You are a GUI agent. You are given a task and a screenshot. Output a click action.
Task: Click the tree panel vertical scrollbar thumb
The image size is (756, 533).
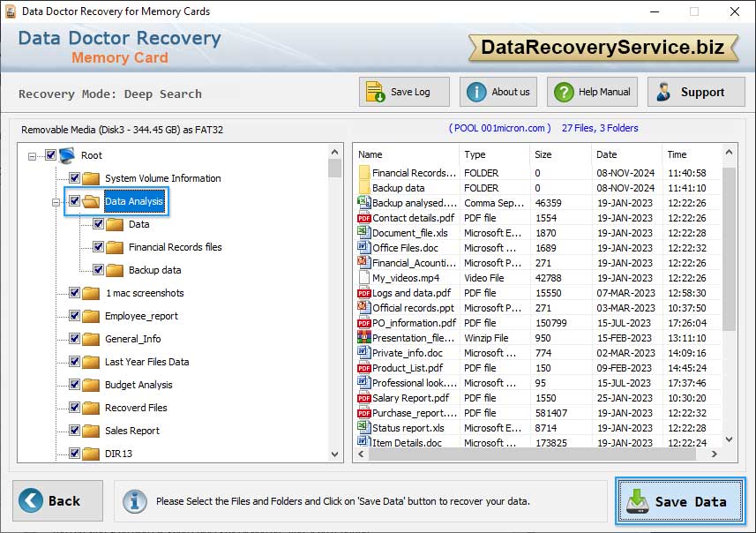[335, 169]
